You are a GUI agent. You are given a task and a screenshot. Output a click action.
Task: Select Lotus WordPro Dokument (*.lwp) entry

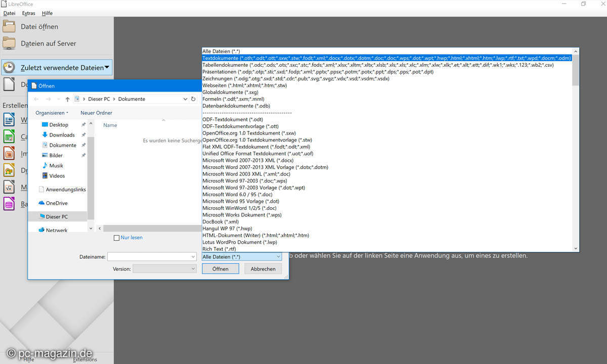pos(387,242)
